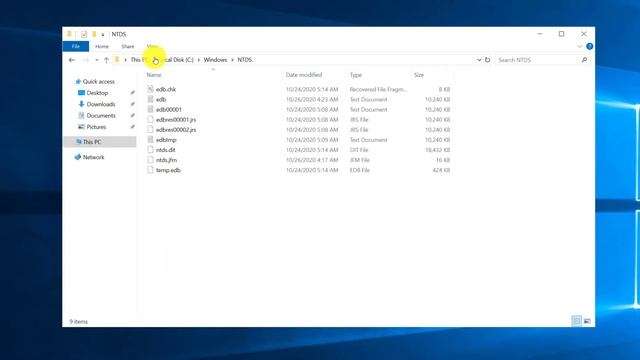Go up one folder level
The height and width of the screenshot is (360, 640).
106,60
